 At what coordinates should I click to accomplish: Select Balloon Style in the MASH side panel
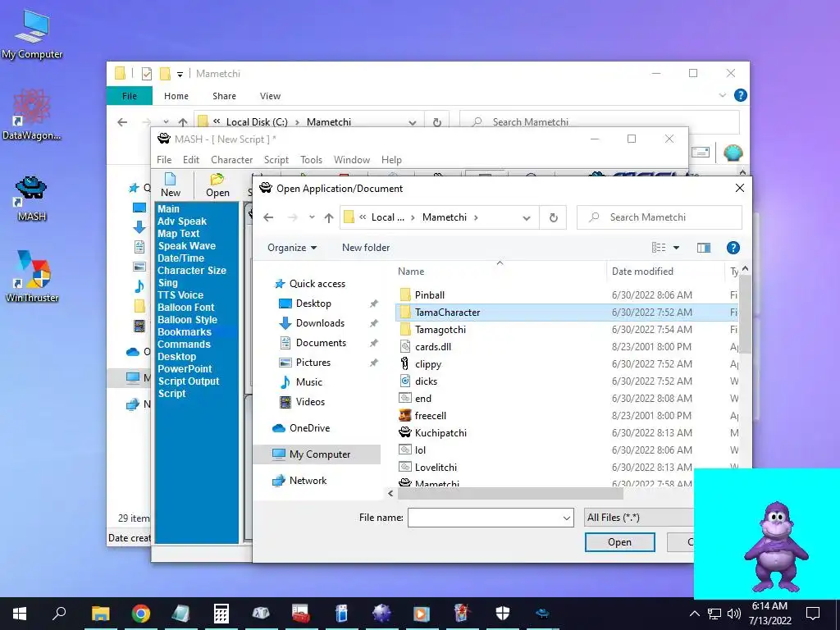tap(187, 320)
